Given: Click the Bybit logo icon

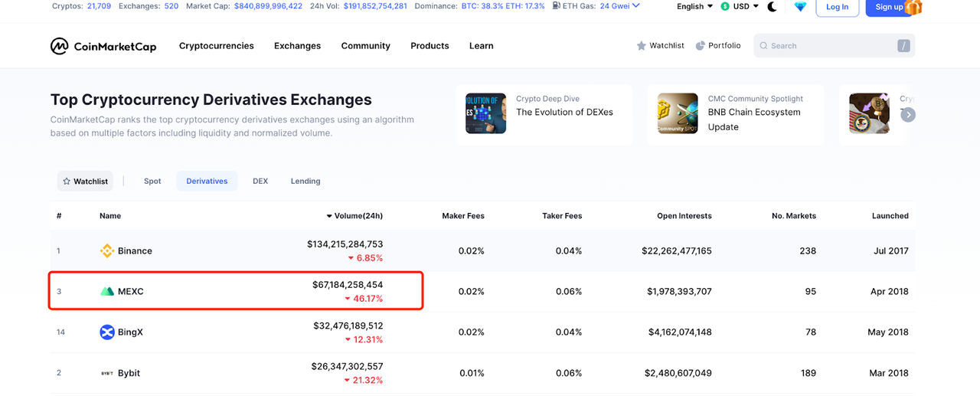Looking at the screenshot, I should (107, 373).
